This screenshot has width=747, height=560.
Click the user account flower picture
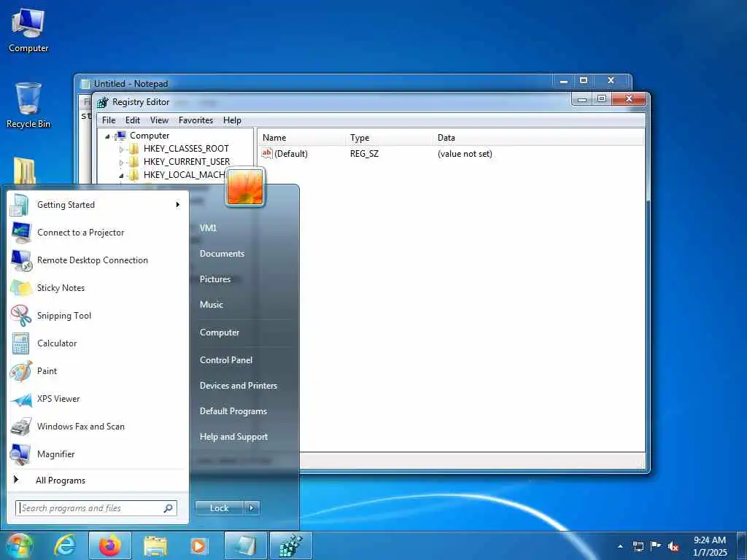[x=245, y=187]
